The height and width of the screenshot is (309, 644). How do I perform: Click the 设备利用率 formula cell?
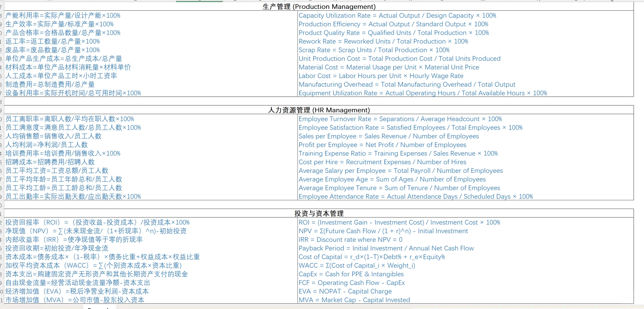pos(73,93)
